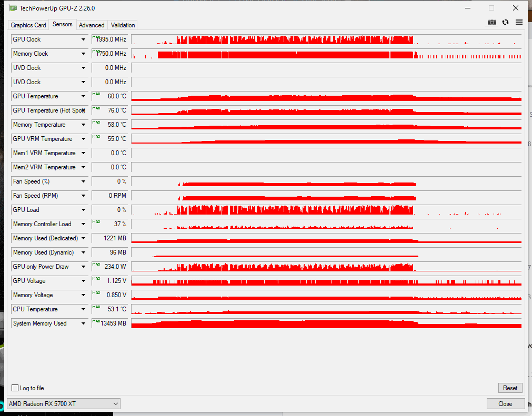Open the System Memory Used dropdown
This screenshot has width=532, height=416.
click(x=83, y=324)
